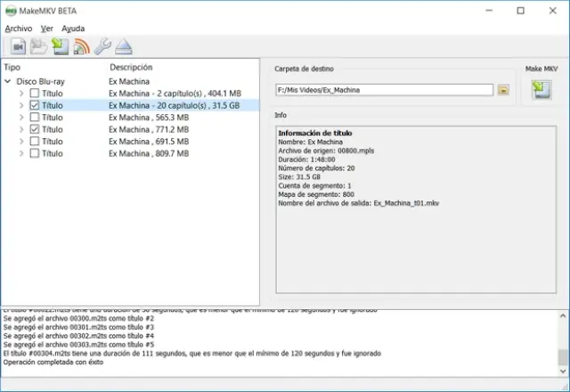Uncheck the 31.5 GB title checkbox
The width and height of the screenshot is (570, 392).
pyautogui.click(x=34, y=105)
